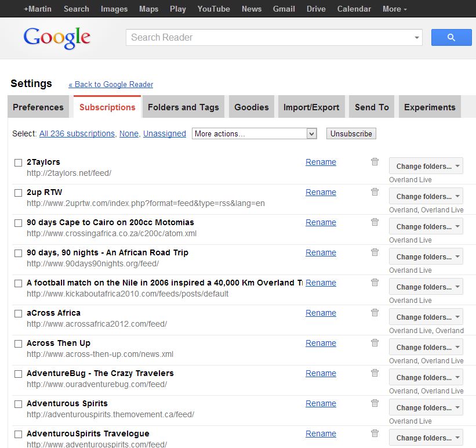The width and height of the screenshot is (476, 448).
Task: Open the Folders and Tags tab
Action: [183, 107]
